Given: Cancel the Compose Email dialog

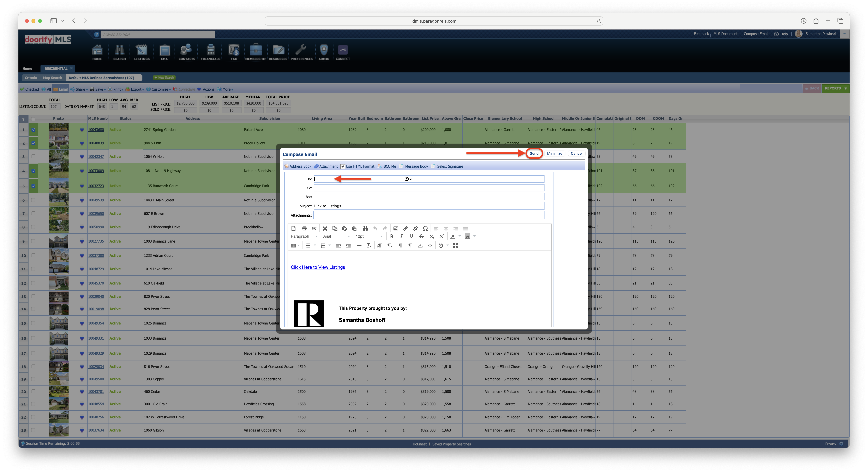Looking at the screenshot, I should 576,154.
